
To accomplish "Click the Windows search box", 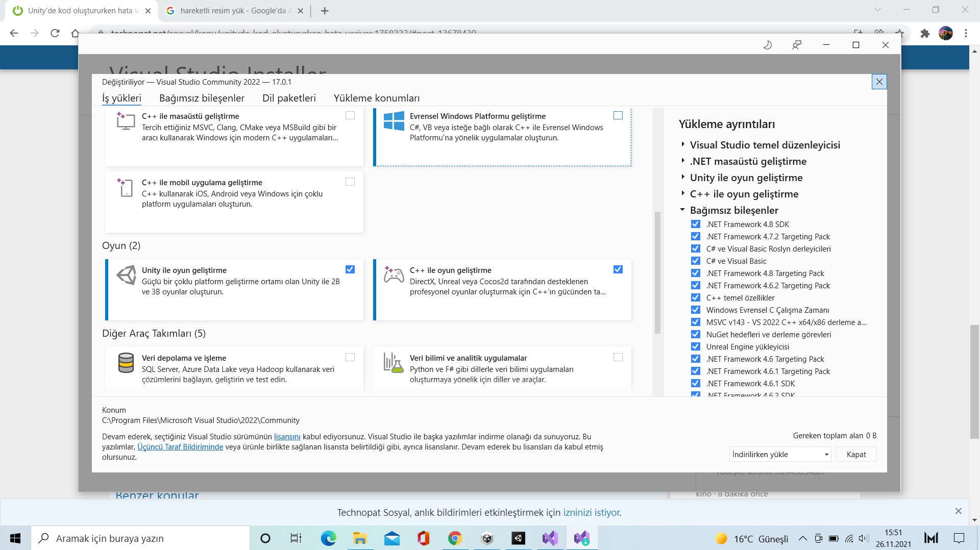I will pyautogui.click(x=140, y=538).
